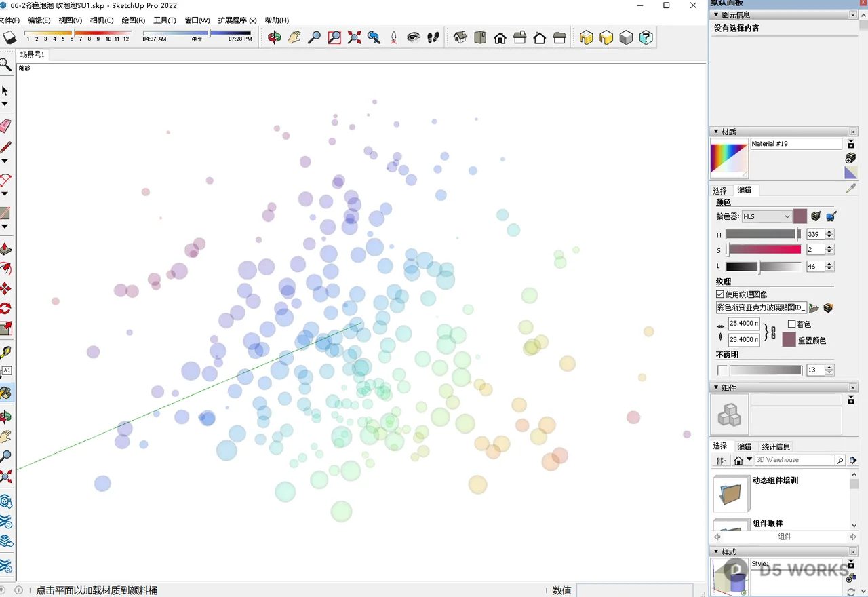Select the 动态组件培训 component thumbnail
868x597 pixels.
point(731,493)
